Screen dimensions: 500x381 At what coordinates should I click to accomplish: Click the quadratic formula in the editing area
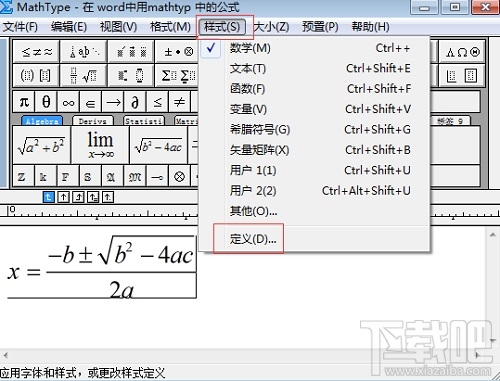[x=102, y=267]
